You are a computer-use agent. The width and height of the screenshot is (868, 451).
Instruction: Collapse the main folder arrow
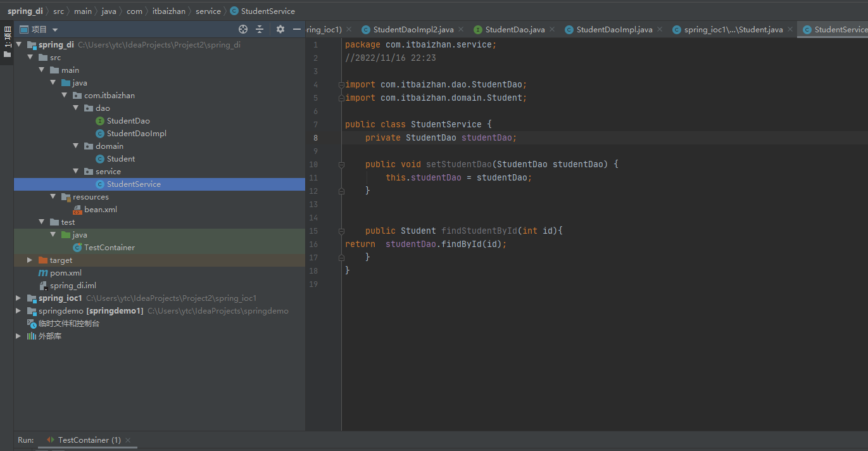(42, 70)
